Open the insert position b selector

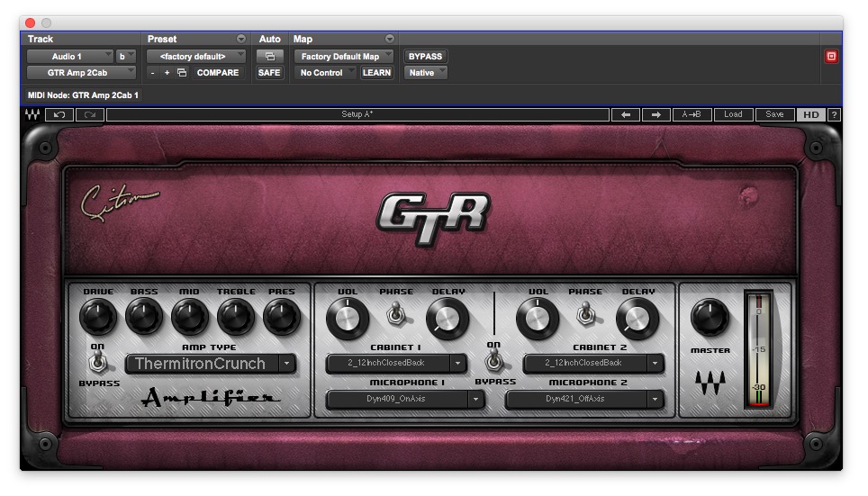pyautogui.click(x=126, y=57)
